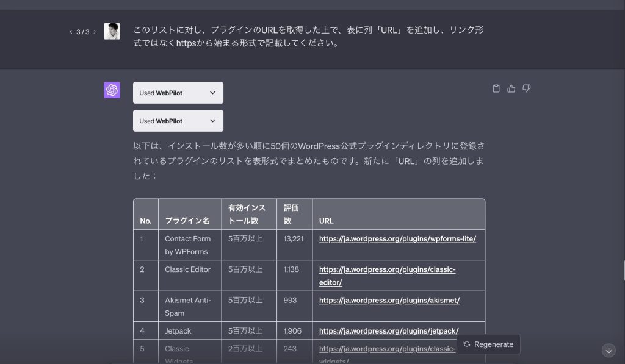The width and height of the screenshot is (625, 364).
Task: Click the ChatGPT avatar icon
Action: [112, 90]
